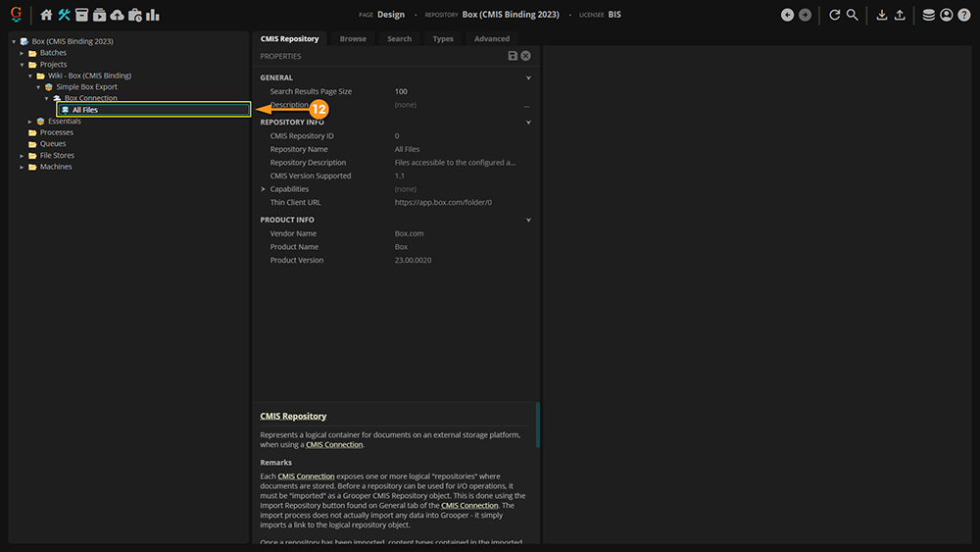
Task: Follow the CMIS Connection link in Remarks
Action: point(306,477)
